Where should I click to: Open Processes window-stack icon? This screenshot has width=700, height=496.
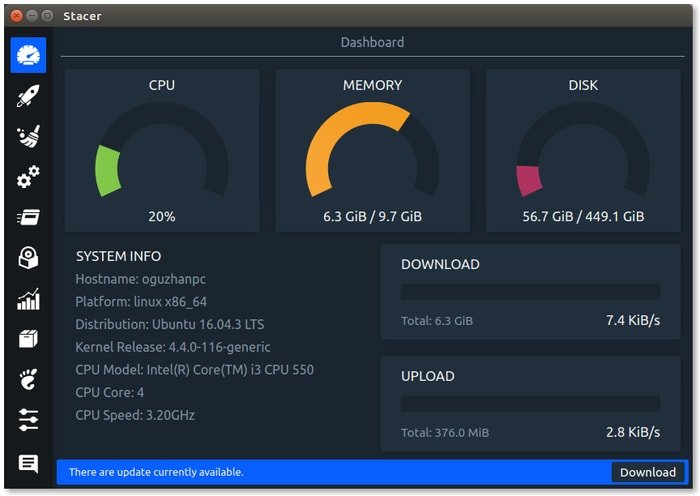click(28, 217)
